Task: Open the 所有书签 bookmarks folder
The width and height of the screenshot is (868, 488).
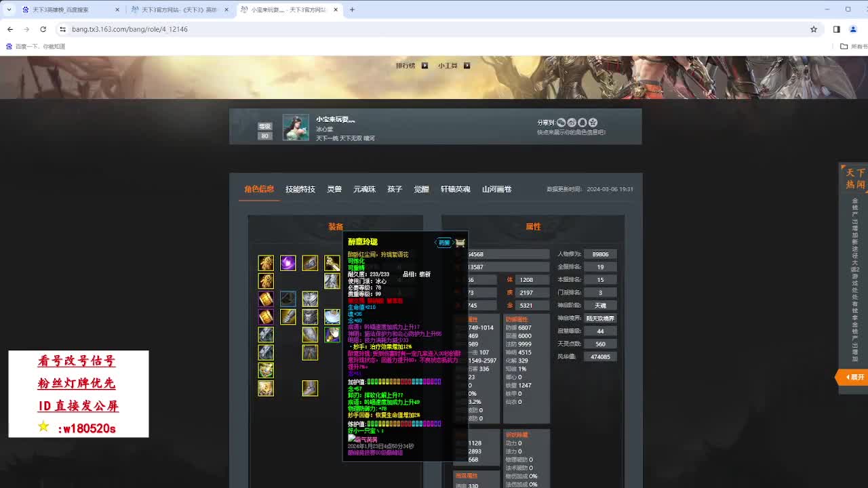Action: tap(854, 46)
